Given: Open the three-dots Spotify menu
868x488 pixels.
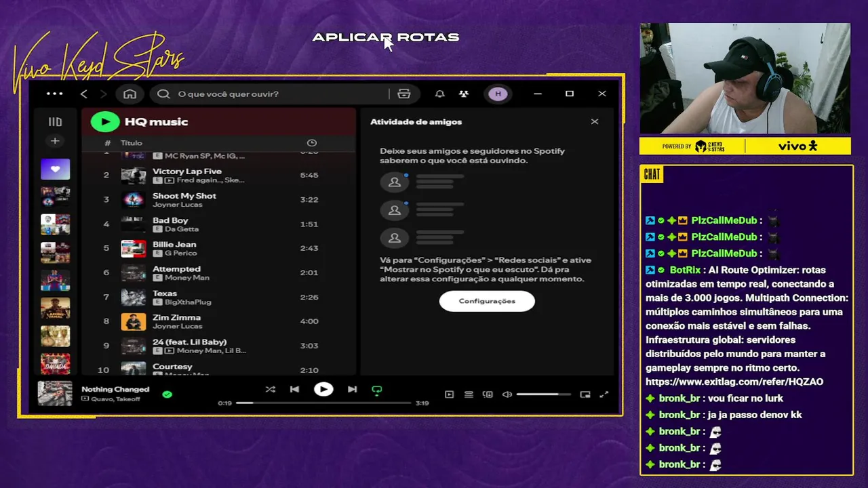Looking at the screenshot, I should [54, 94].
